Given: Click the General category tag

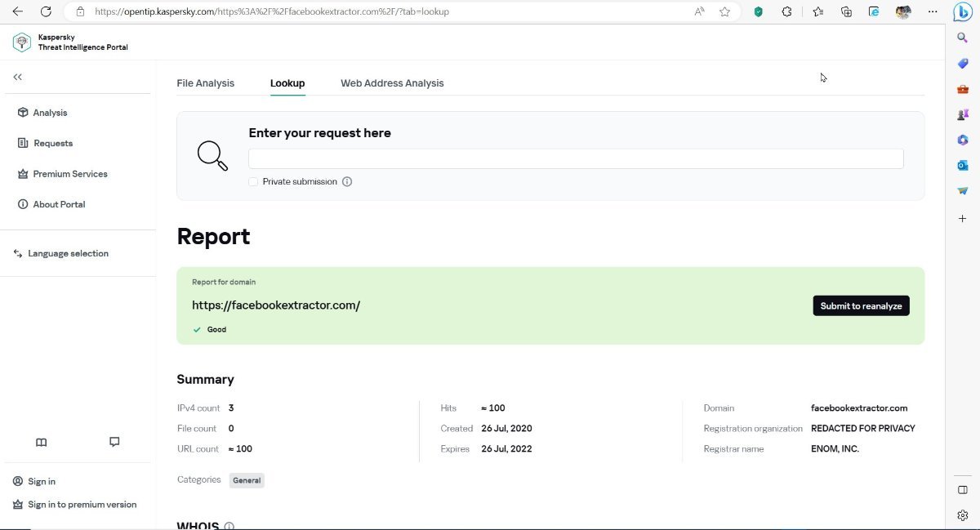Looking at the screenshot, I should coord(247,480).
